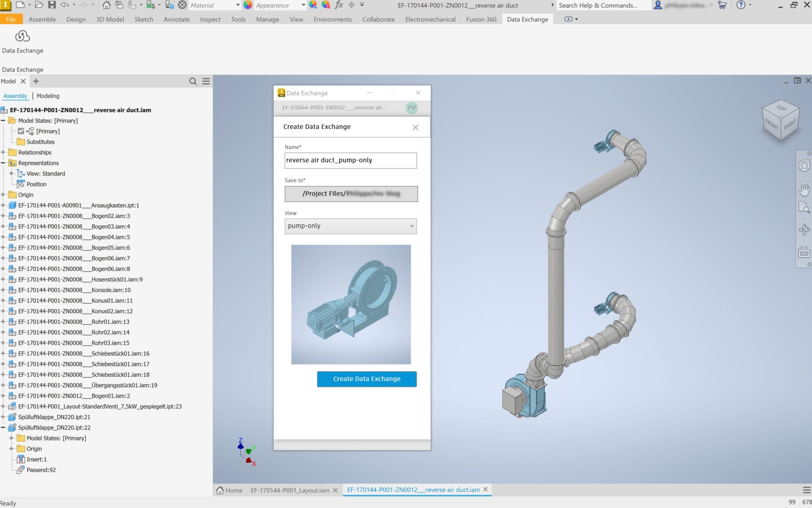This screenshot has height=508, width=812.
Task: Close the Model browser panel
Action: pyautogui.click(x=23, y=81)
